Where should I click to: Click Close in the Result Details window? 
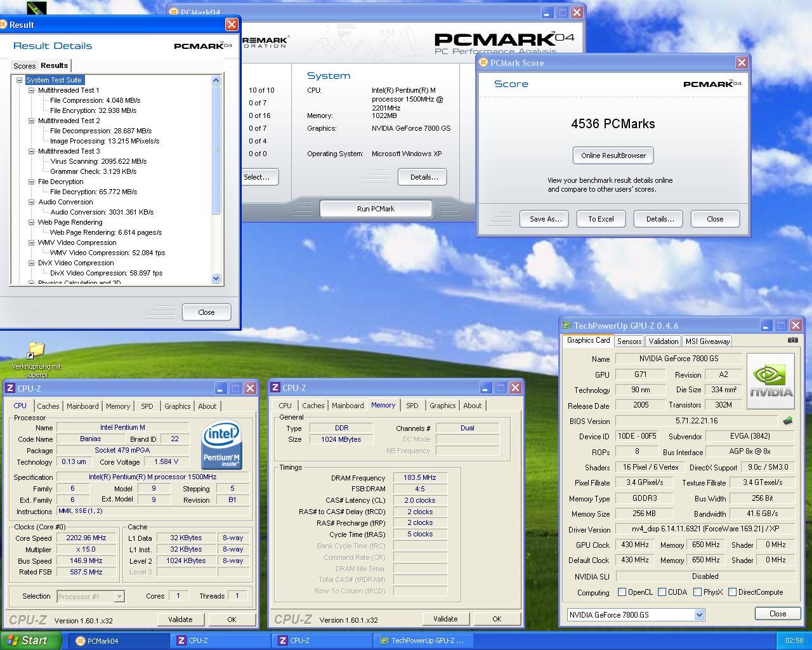(x=206, y=312)
